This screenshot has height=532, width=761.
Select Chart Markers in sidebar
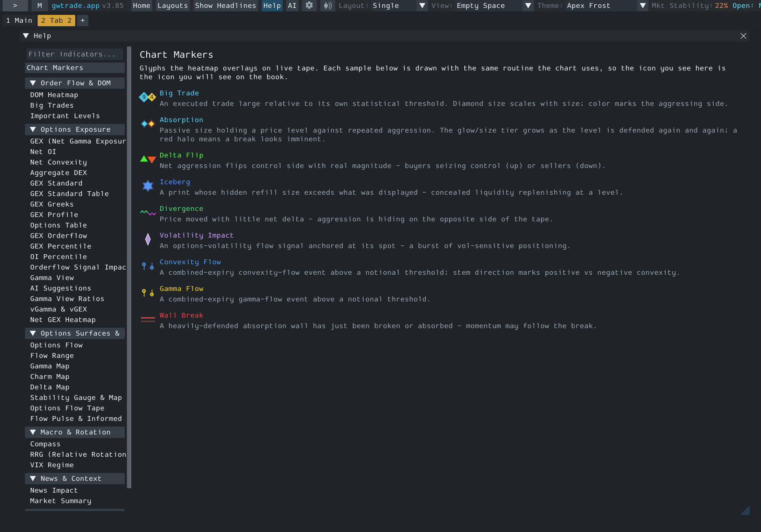(x=75, y=68)
